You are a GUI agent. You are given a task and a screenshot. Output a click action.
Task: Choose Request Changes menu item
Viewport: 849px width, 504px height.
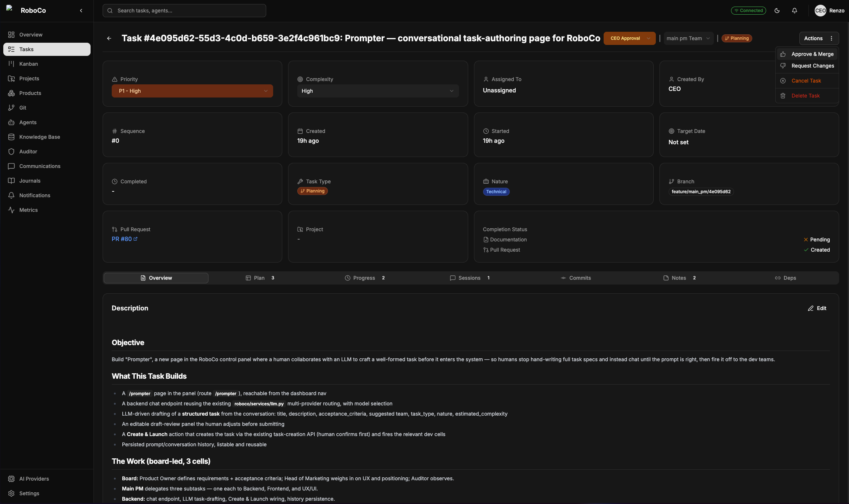(807, 66)
